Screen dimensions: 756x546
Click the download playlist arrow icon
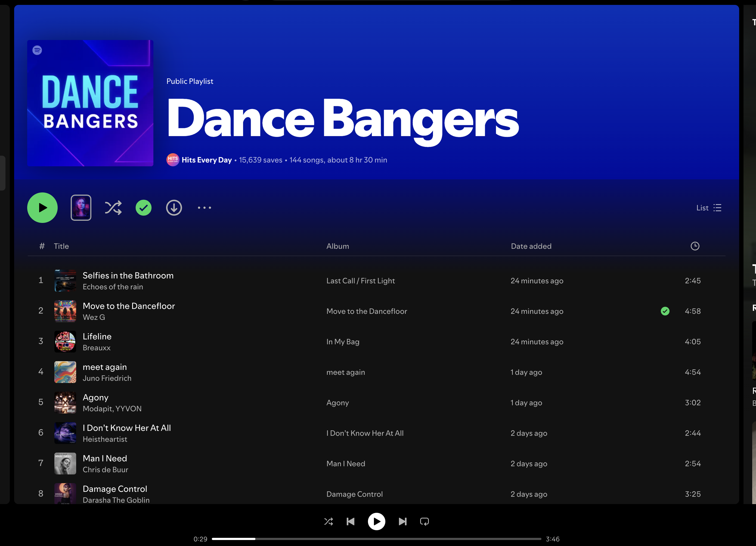point(174,208)
